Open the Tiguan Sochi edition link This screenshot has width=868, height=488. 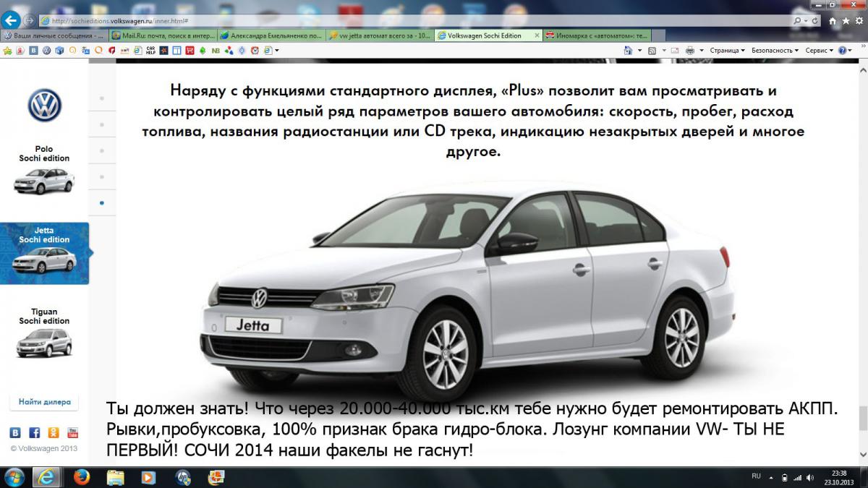tap(45, 333)
